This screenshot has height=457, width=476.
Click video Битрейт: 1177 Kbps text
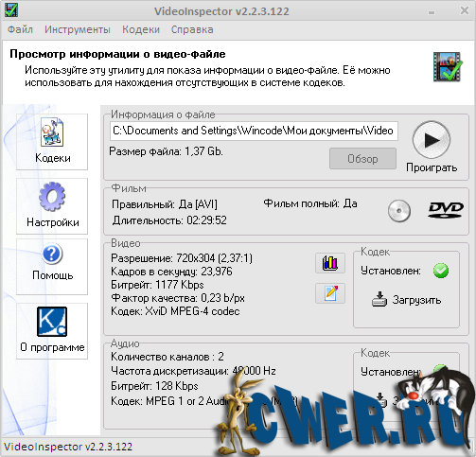tap(157, 285)
